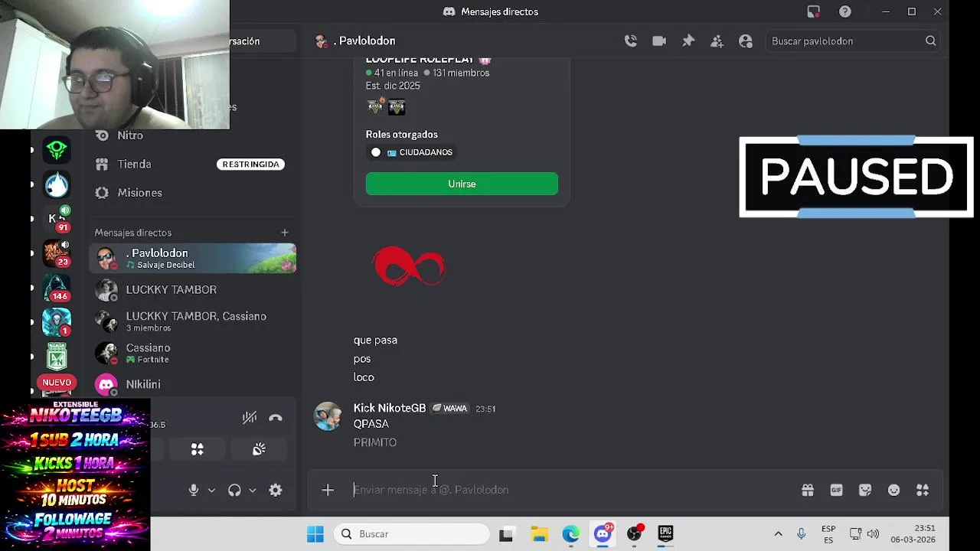This screenshot has height=551, width=980.
Task: Open the green shield crest server
Action: [x=57, y=357]
